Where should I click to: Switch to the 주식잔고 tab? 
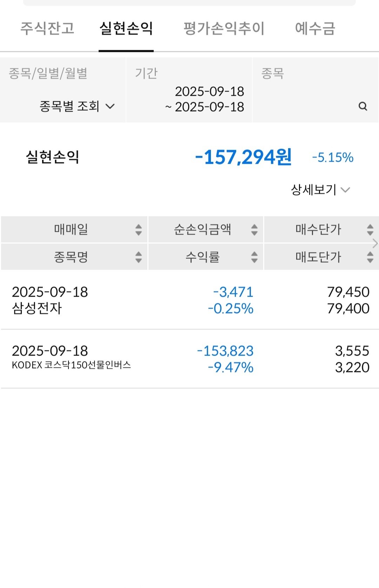click(x=47, y=28)
